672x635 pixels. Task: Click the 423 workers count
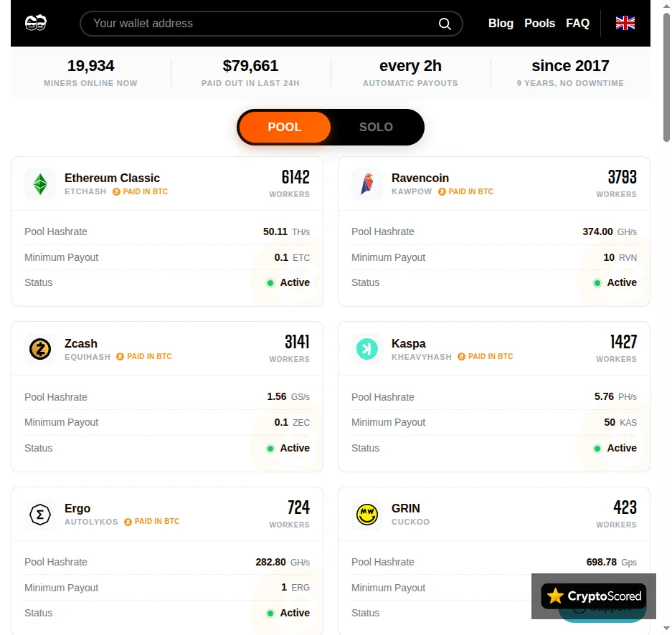point(625,507)
